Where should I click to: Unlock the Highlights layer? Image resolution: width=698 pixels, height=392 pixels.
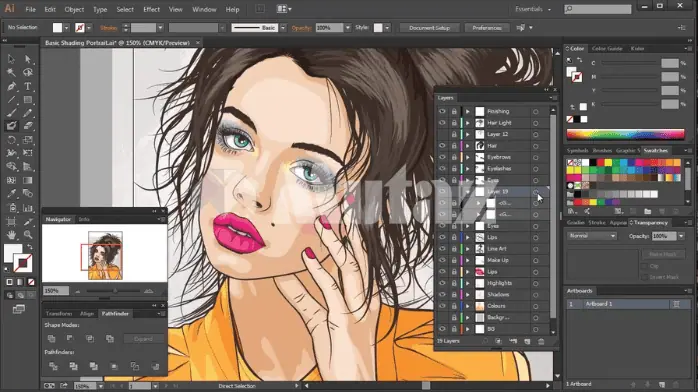(x=454, y=283)
